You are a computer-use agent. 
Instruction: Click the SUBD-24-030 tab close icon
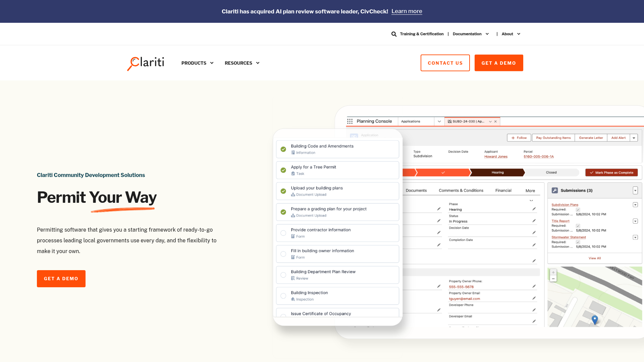coord(495,121)
